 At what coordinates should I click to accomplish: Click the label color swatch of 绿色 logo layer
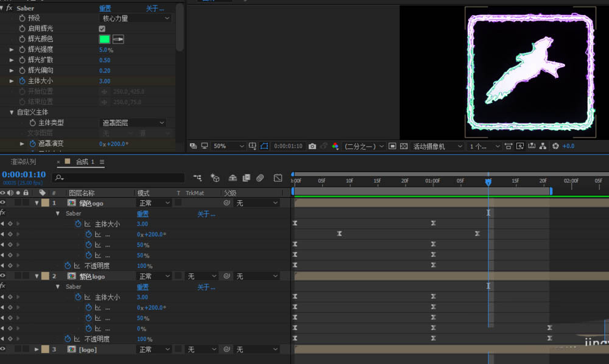(x=45, y=203)
